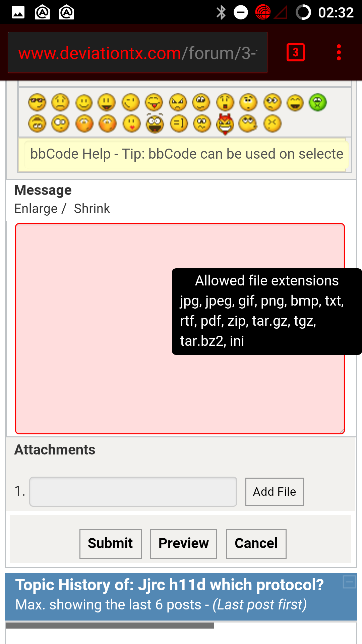This screenshot has width=362, height=644.
Task: Insert the crazy laughing big-eyed emoticon
Action: [x=155, y=123]
